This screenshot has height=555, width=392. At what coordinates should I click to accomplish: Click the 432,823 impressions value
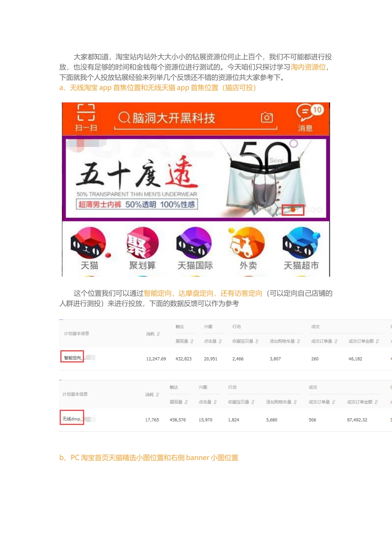click(184, 359)
